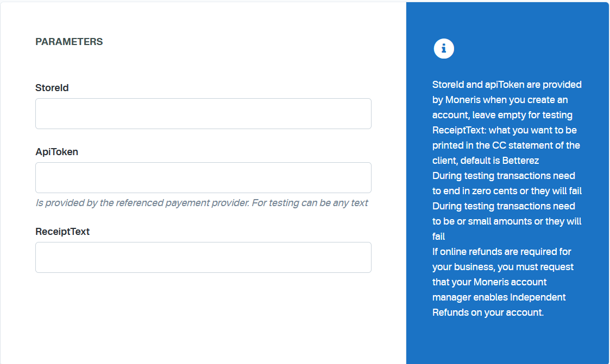Click the italic helper text under ApiToken

click(x=202, y=202)
